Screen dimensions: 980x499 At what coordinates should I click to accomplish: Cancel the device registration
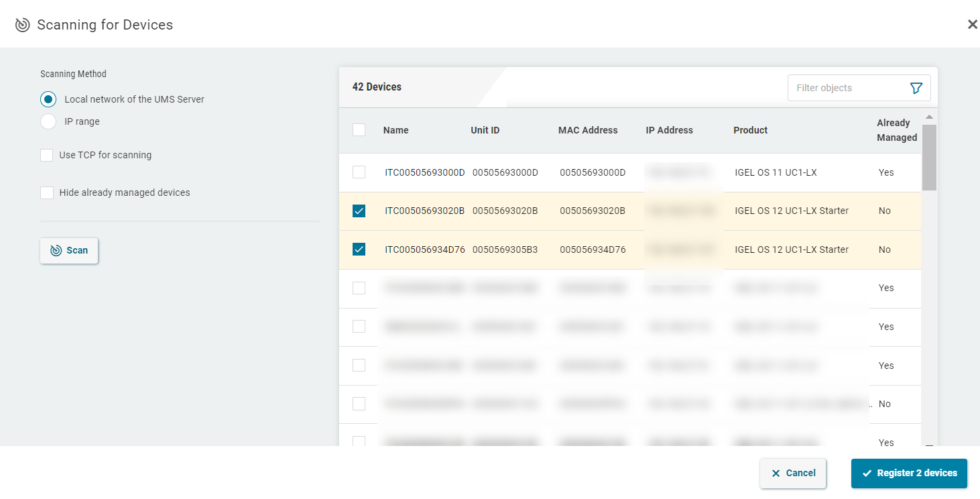[x=793, y=473]
